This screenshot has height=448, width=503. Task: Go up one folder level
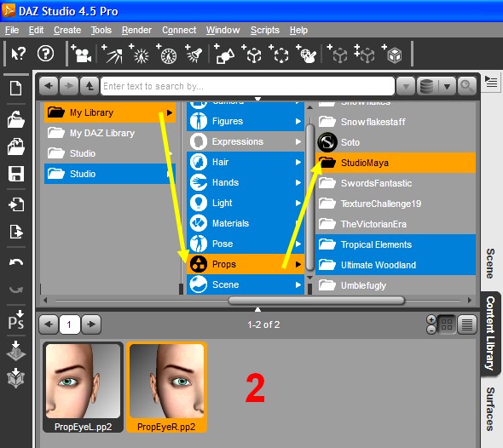point(90,86)
